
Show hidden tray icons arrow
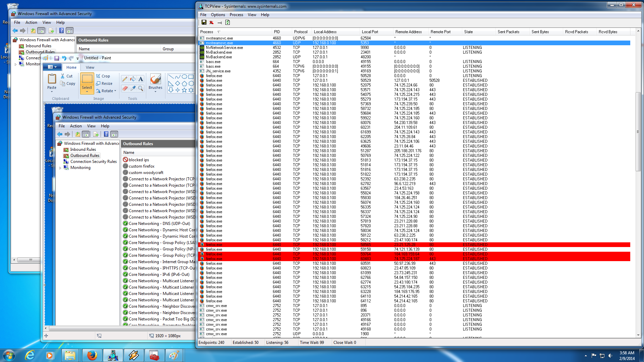[586, 356]
